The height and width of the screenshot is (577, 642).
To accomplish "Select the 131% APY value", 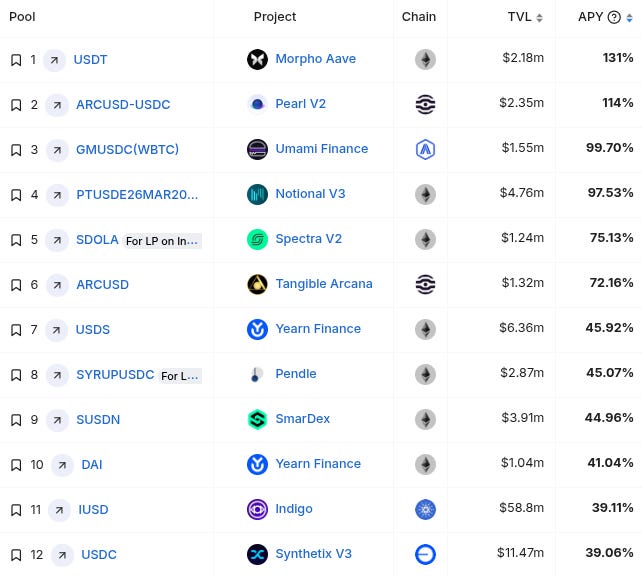I will point(618,58).
